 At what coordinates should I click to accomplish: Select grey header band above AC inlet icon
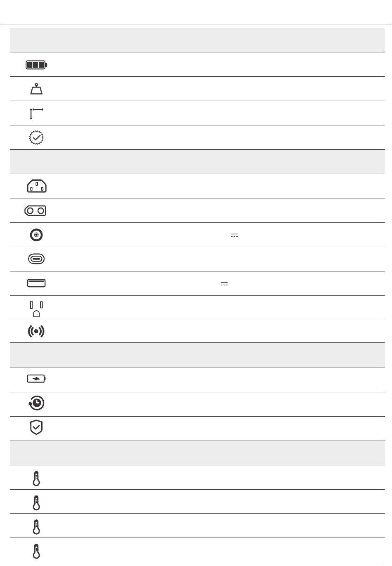coord(197,162)
